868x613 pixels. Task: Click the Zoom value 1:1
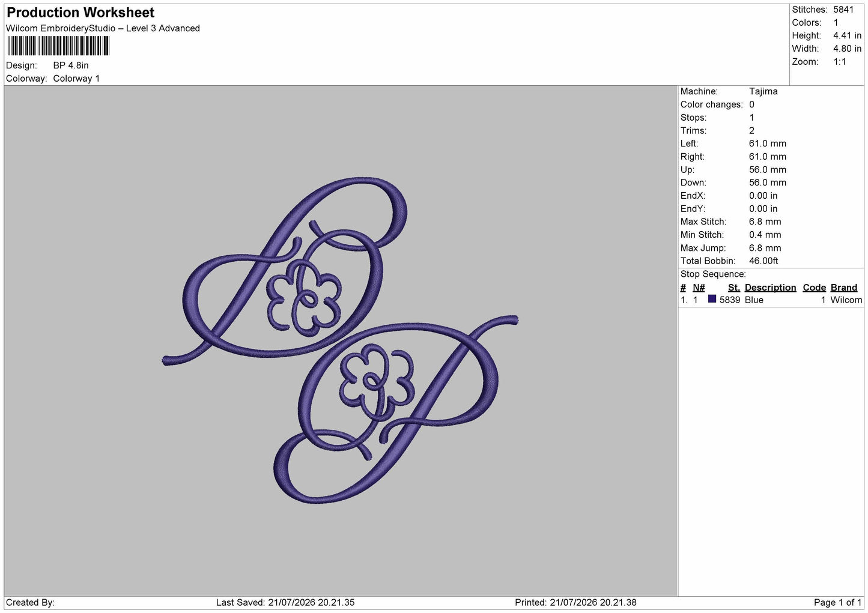coord(839,62)
